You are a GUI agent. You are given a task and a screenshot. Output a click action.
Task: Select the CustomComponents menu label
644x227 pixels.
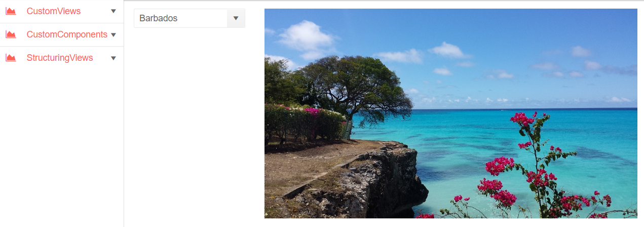point(67,34)
